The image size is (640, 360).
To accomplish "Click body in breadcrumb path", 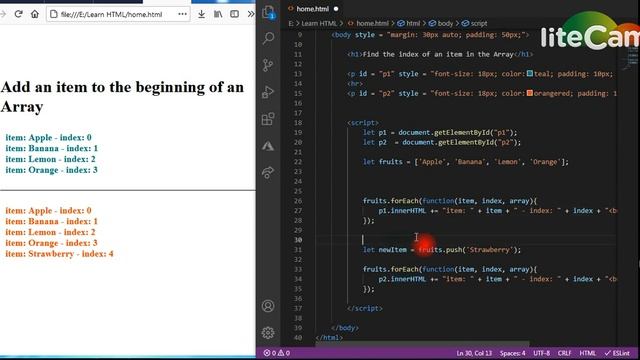I will (445, 24).
